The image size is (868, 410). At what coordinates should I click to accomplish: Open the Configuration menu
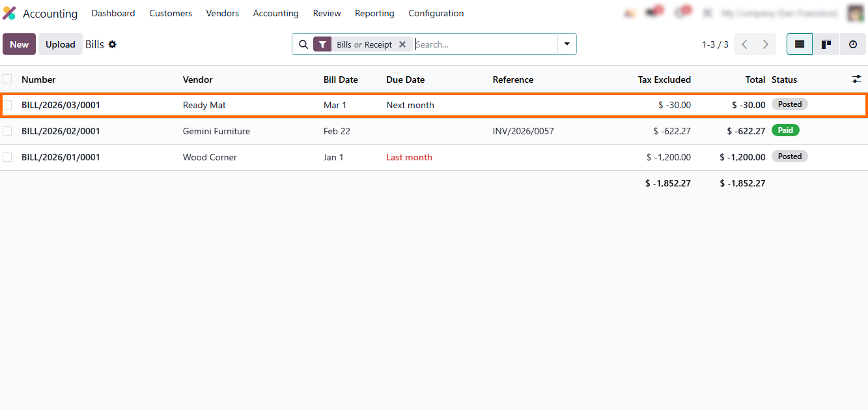click(x=436, y=13)
